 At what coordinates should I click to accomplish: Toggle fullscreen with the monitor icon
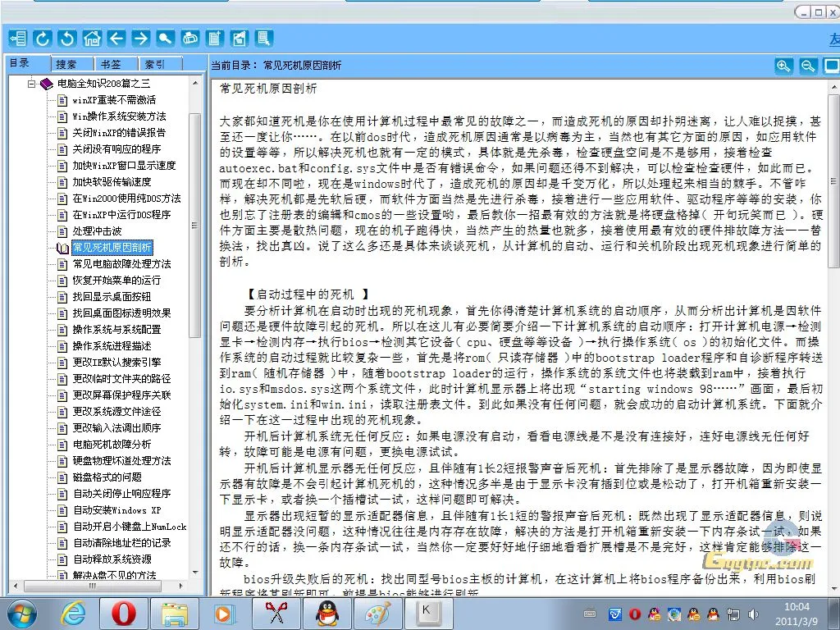point(830,66)
